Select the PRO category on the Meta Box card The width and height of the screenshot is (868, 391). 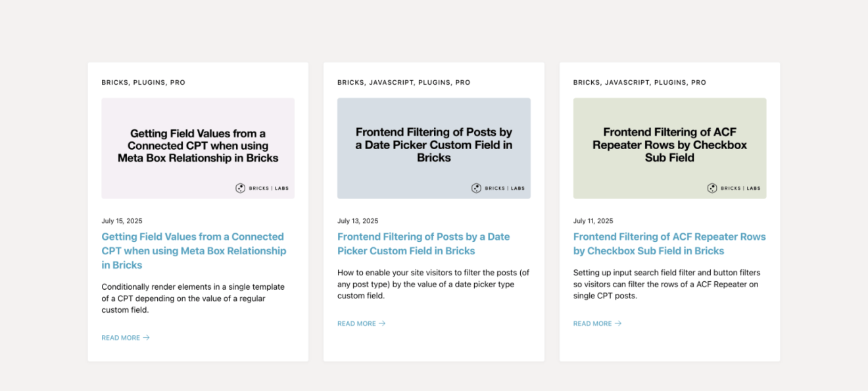(x=178, y=83)
